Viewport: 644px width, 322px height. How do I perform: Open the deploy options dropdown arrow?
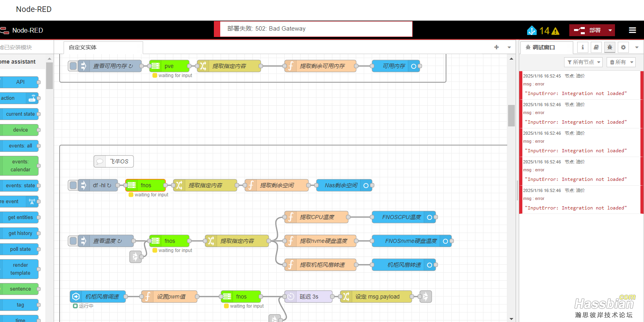click(x=610, y=30)
